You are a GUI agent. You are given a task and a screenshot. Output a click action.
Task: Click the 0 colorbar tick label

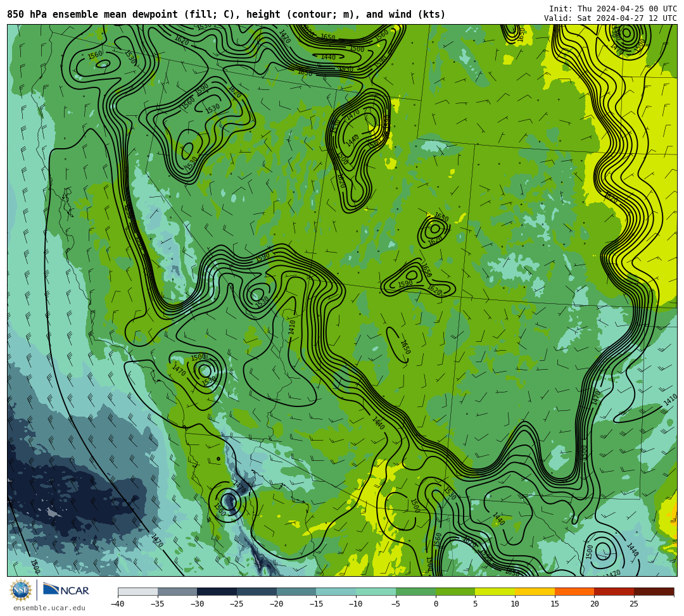pyautogui.click(x=436, y=604)
